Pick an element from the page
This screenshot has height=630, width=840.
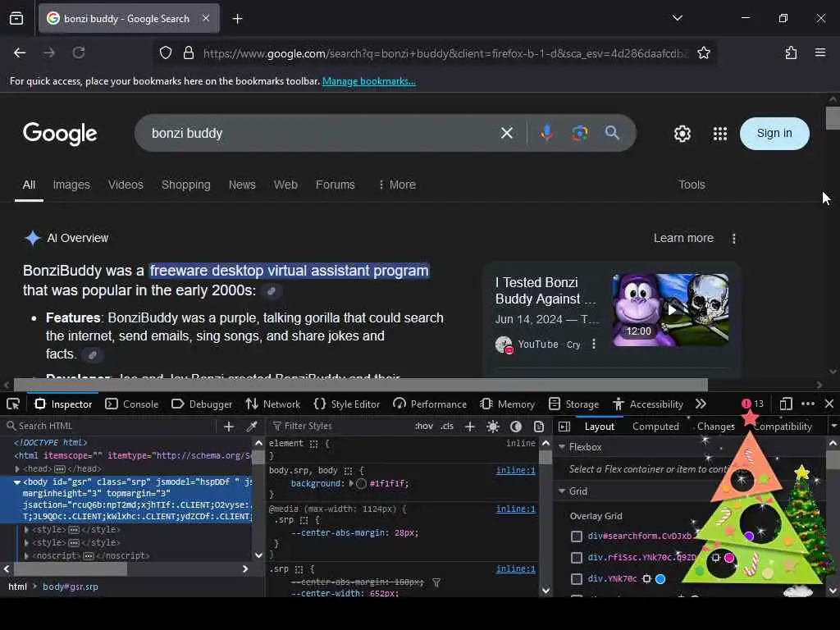tap(13, 404)
